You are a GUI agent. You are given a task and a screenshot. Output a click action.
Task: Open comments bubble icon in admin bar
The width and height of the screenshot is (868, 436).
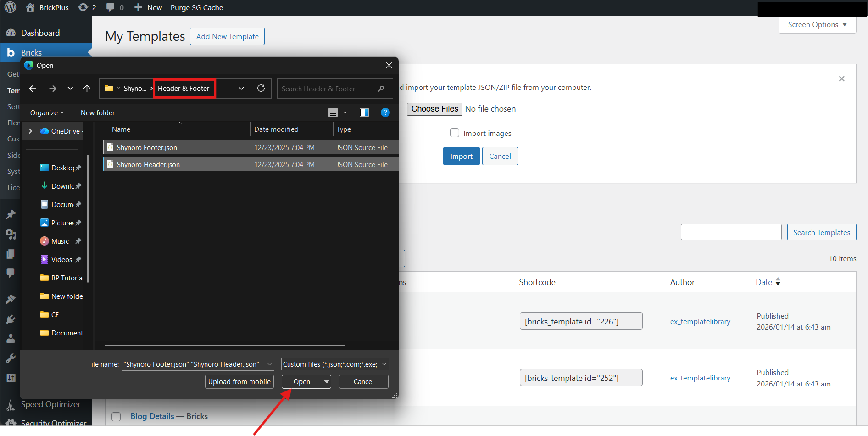click(115, 7)
